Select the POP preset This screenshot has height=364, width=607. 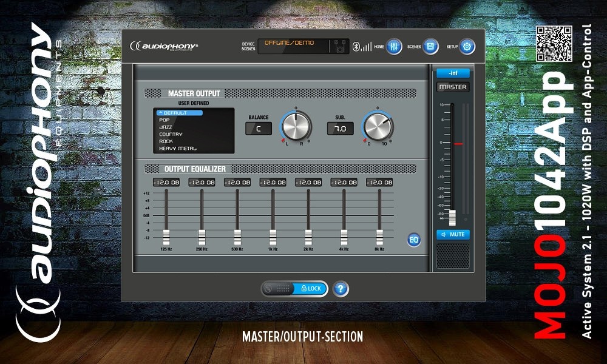tap(164, 120)
